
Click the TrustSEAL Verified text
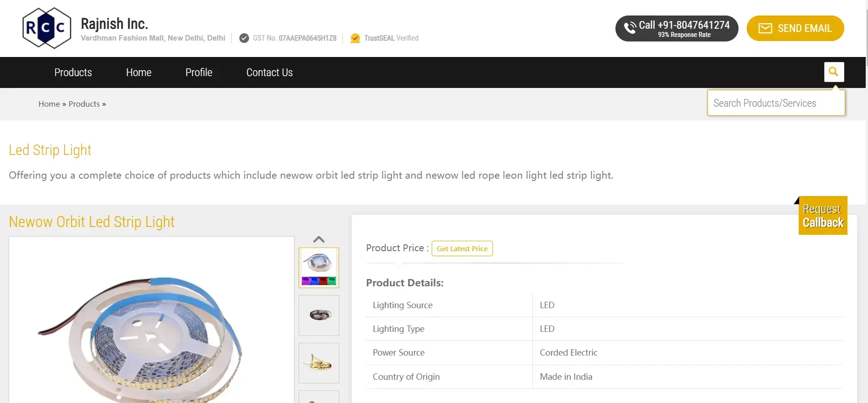(x=391, y=38)
